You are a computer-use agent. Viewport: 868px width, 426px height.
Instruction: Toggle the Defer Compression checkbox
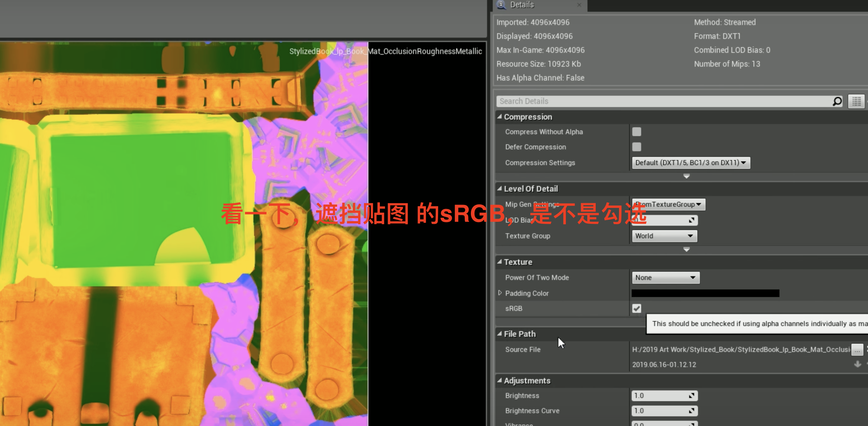637,147
